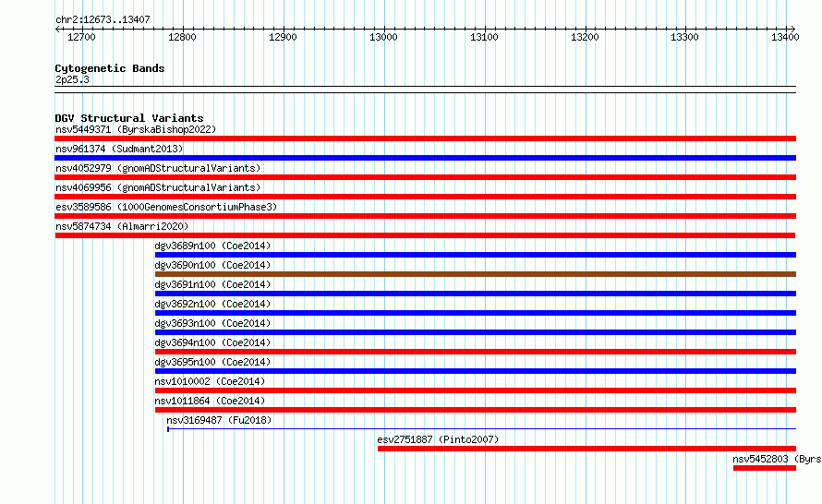Click the red bar under nsv4069956

tap(425, 197)
